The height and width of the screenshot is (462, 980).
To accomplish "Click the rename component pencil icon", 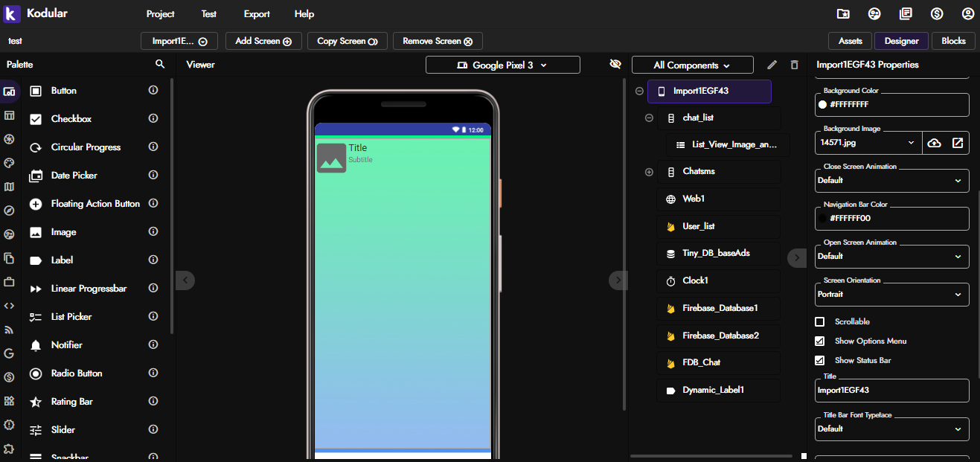I will [x=772, y=65].
